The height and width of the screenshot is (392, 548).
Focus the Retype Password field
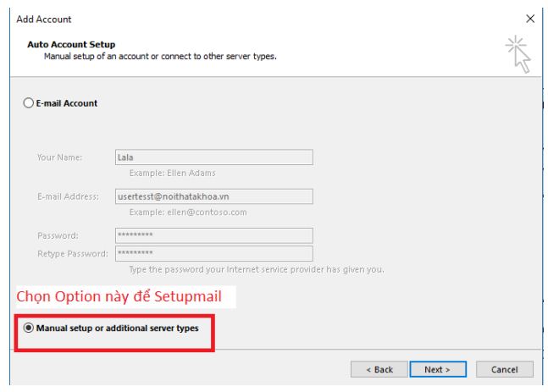pyautogui.click(x=213, y=253)
